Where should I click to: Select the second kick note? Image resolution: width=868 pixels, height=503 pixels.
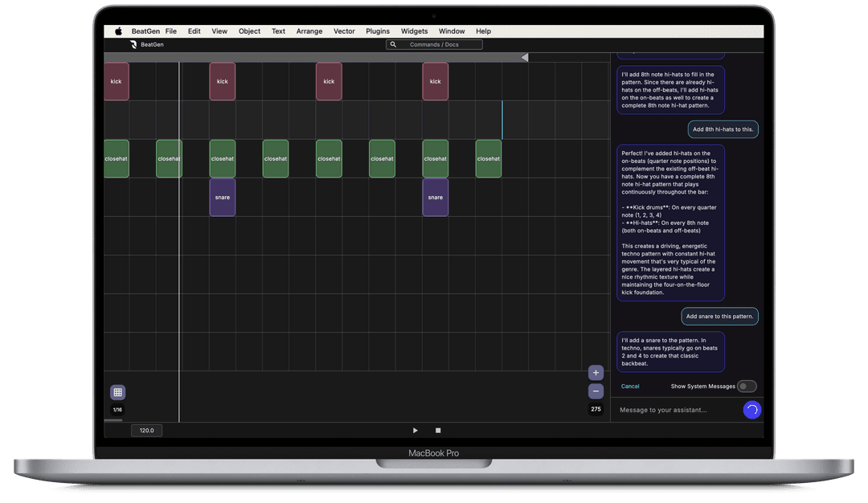click(223, 81)
